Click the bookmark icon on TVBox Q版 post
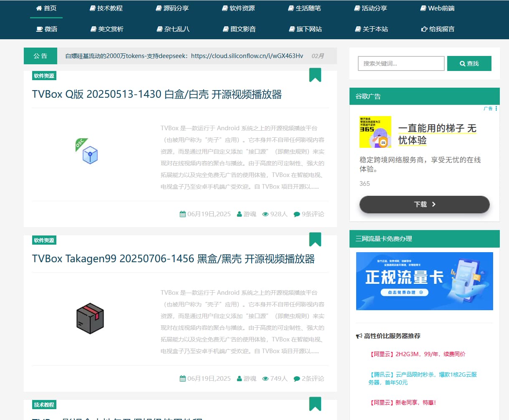The width and height of the screenshot is (509, 420). (315, 75)
